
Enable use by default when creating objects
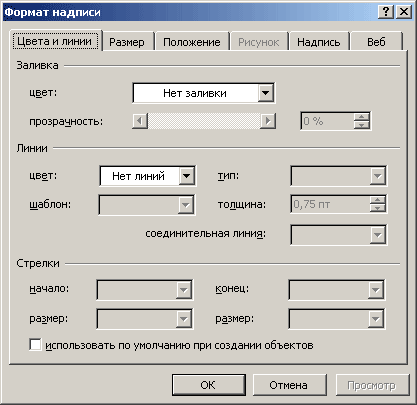35,345
